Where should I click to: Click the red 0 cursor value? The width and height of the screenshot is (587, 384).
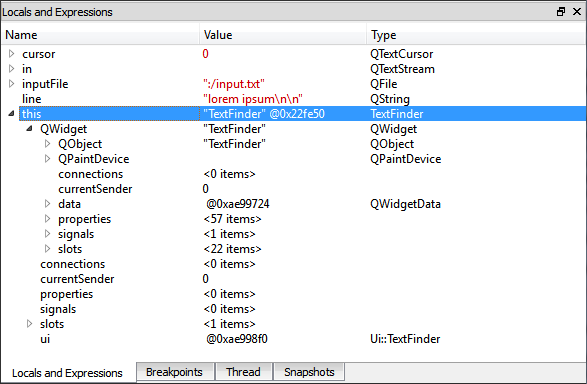pos(206,54)
